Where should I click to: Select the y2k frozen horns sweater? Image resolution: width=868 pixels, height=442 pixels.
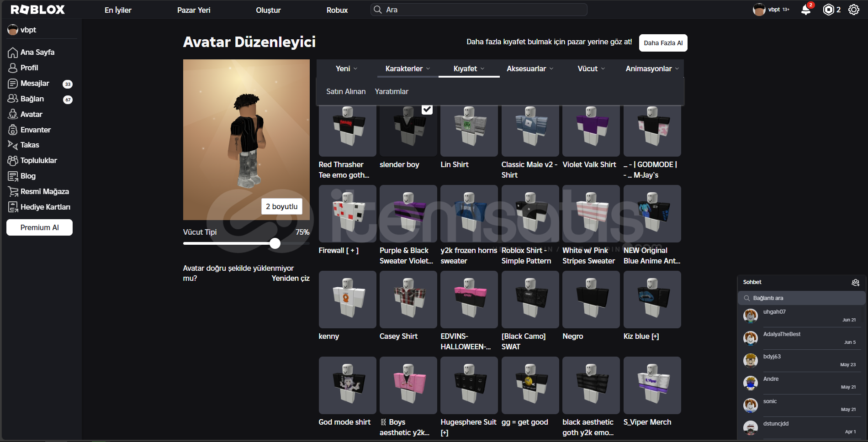[x=469, y=214]
